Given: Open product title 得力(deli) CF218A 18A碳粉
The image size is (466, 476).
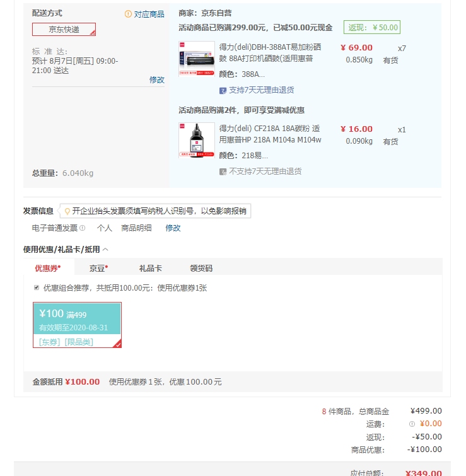Looking at the screenshot, I should [x=270, y=134].
